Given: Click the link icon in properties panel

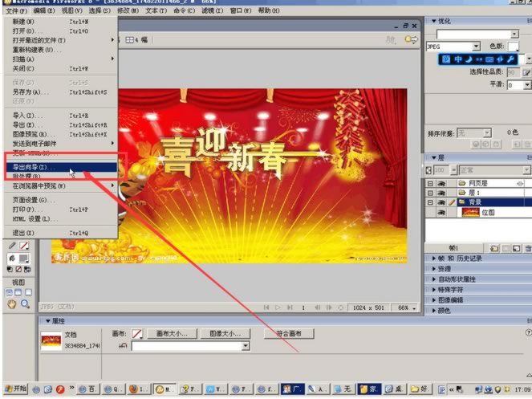Looking at the screenshot, I should 123,346.
